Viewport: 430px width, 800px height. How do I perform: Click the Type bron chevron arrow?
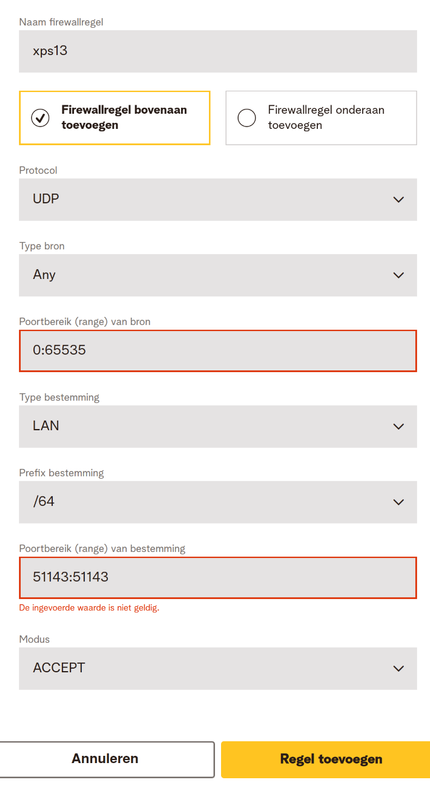[x=398, y=275]
